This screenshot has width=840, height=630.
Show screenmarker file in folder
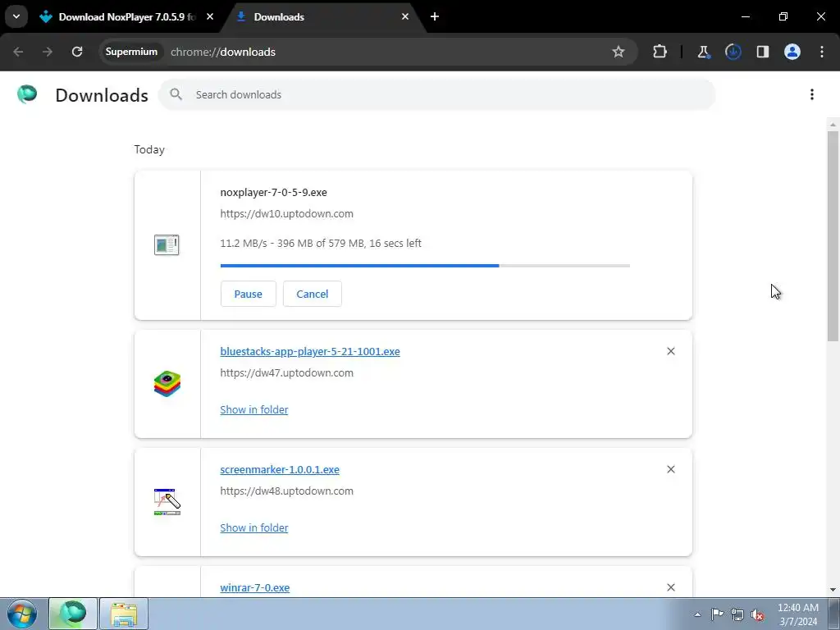(x=254, y=527)
